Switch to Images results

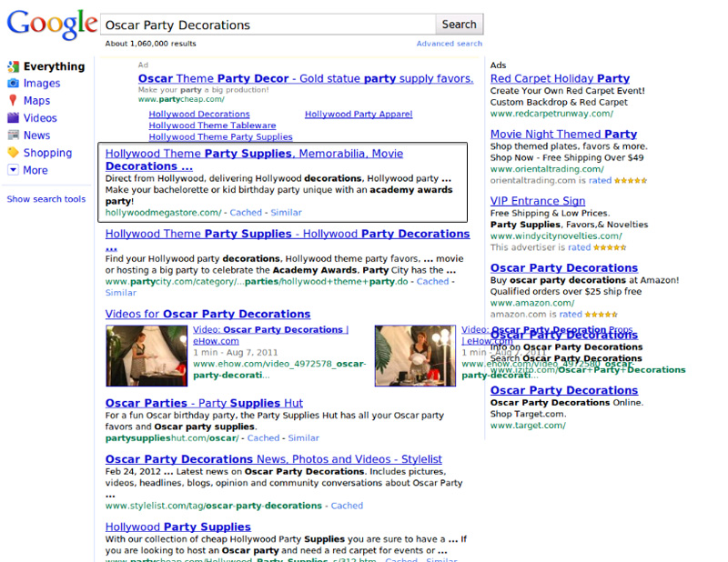click(42, 83)
